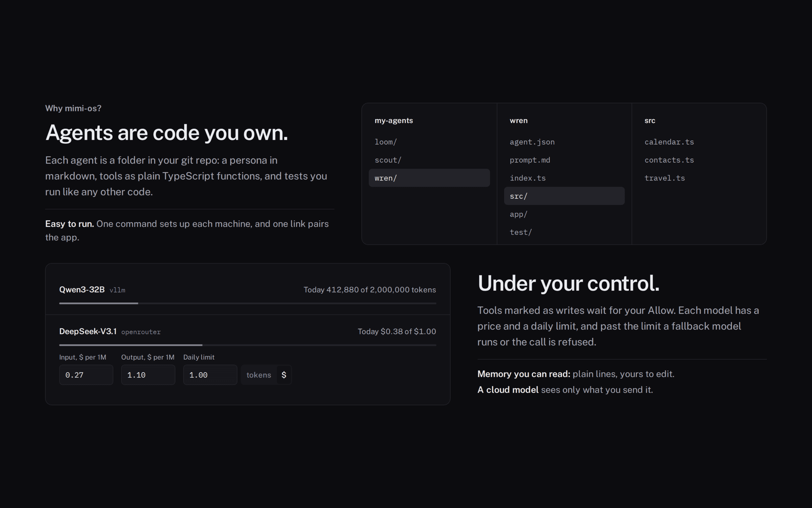Click the 'Why mimi-os?' label
Screen dimensions: 812x508
pyautogui.click(x=73, y=108)
